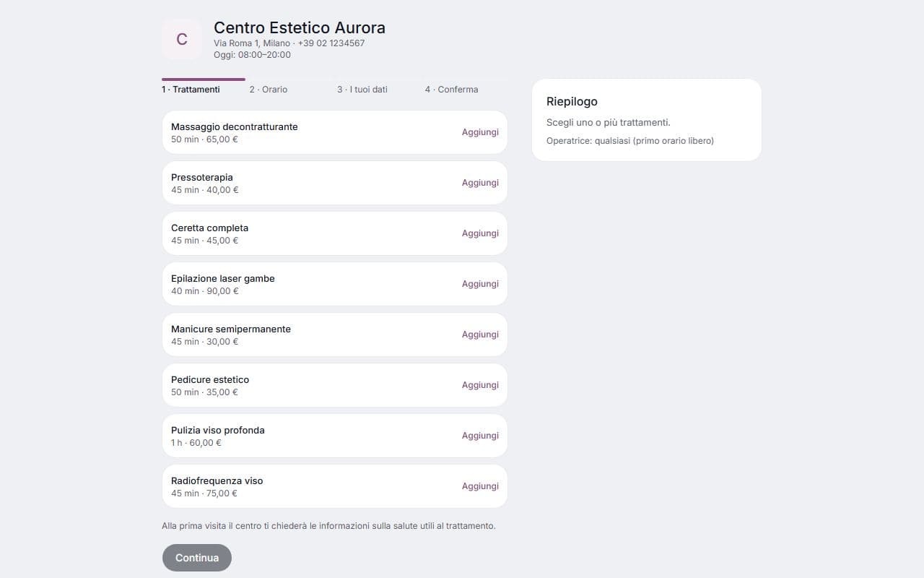
Task: Click the '40 min · 90,00 €' detail
Action: coord(205,291)
